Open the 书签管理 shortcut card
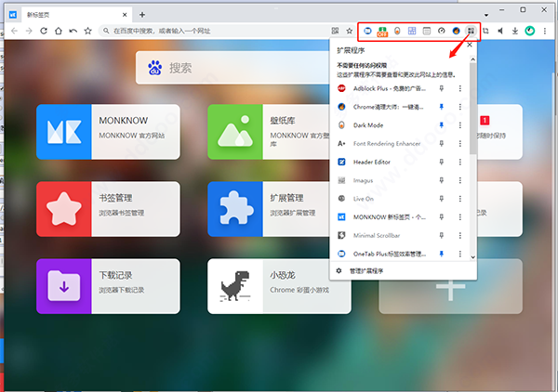558x392 pixels. pos(108,209)
